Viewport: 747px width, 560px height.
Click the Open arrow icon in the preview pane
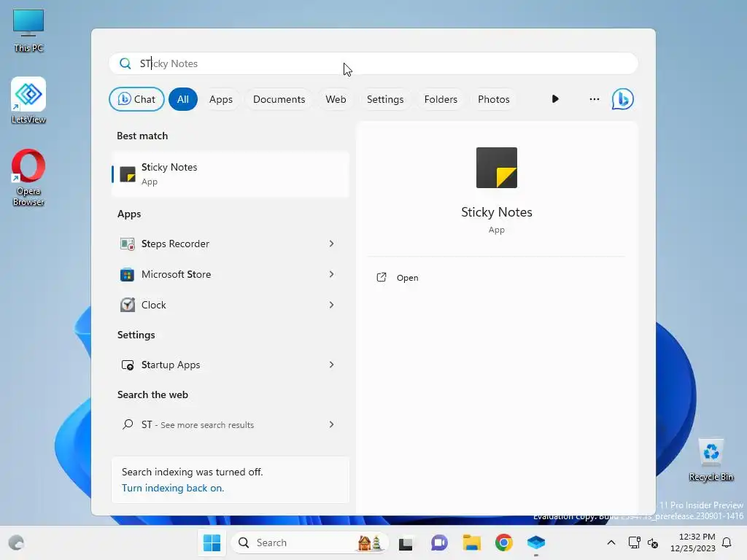click(381, 277)
